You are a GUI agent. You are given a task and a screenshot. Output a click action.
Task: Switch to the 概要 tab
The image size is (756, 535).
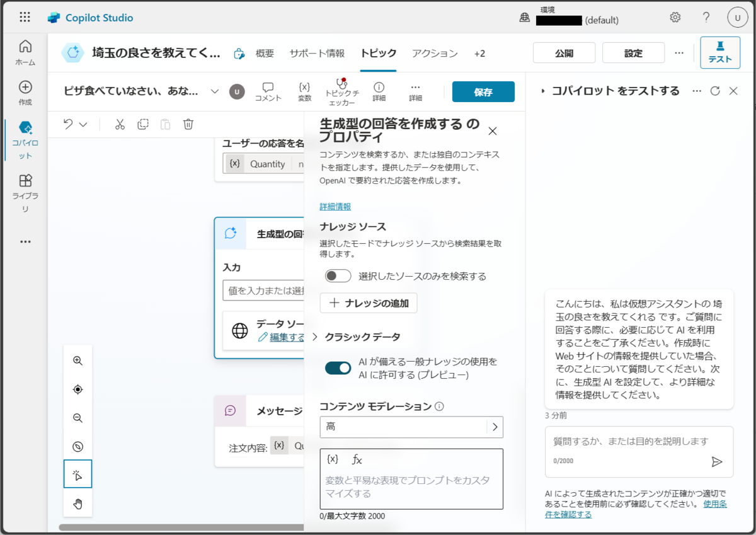click(x=265, y=54)
